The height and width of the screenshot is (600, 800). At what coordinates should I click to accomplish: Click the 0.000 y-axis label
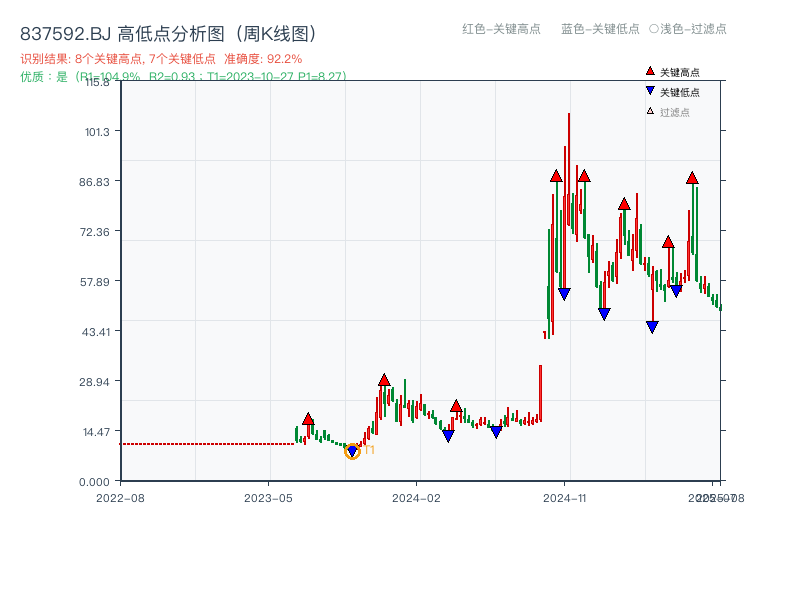94,482
